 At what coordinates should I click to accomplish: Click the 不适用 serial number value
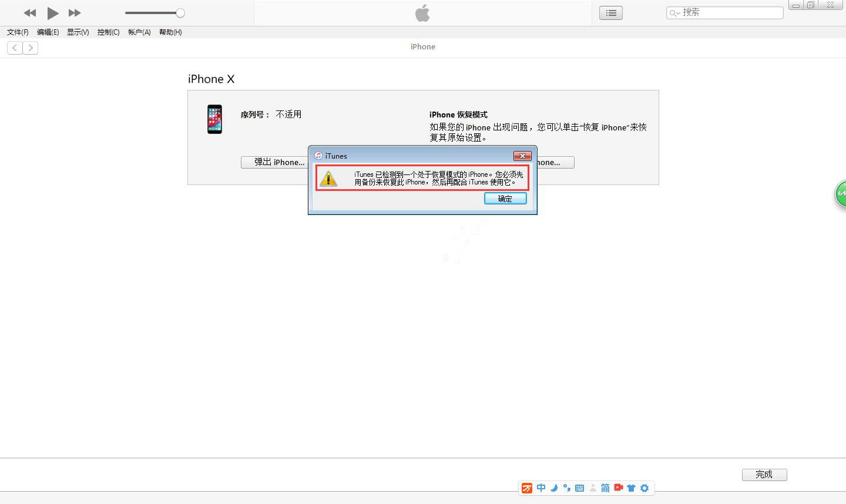point(288,114)
